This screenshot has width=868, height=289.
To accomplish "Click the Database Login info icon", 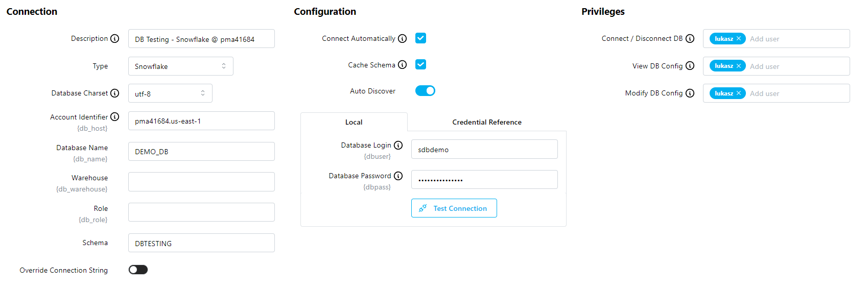I will [398, 145].
